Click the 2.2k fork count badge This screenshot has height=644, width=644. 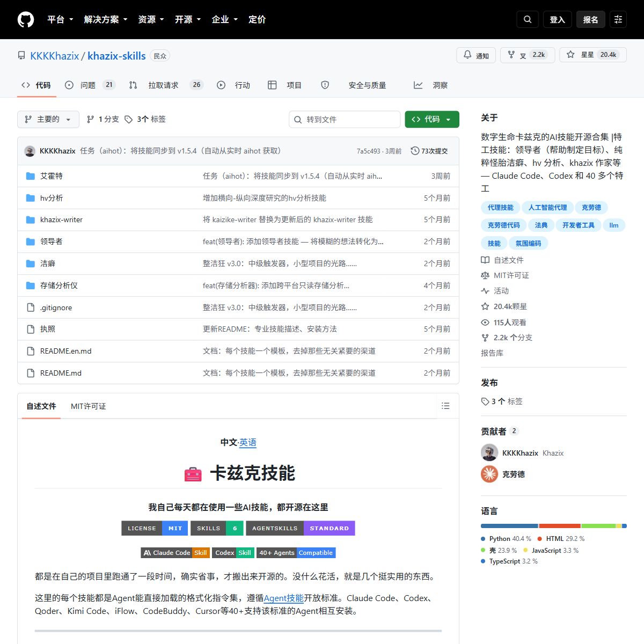538,55
